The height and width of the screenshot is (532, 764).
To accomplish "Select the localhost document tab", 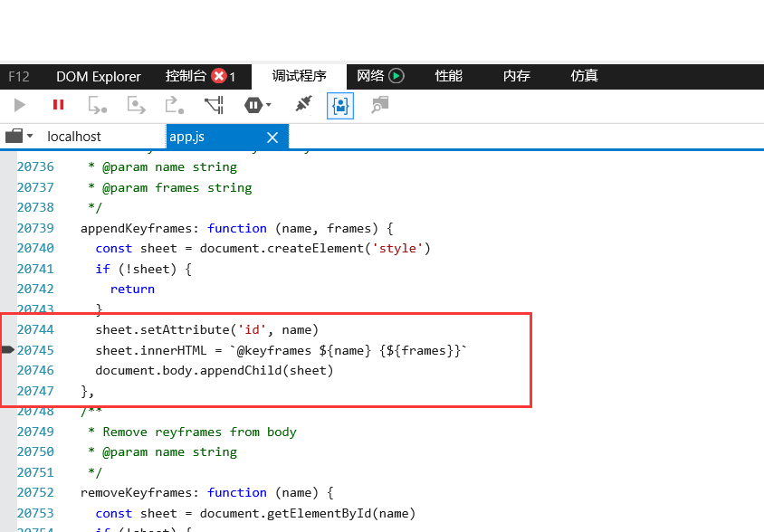I will tap(74, 137).
